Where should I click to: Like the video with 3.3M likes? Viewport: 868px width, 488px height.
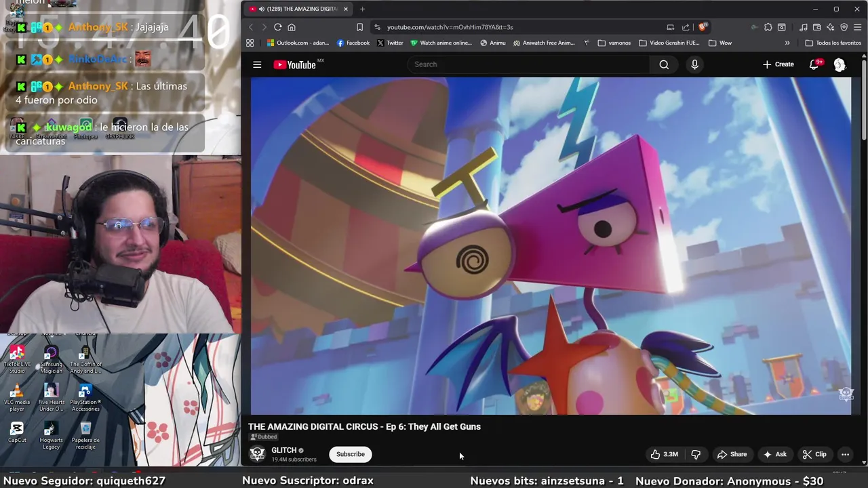click(665, 454)
